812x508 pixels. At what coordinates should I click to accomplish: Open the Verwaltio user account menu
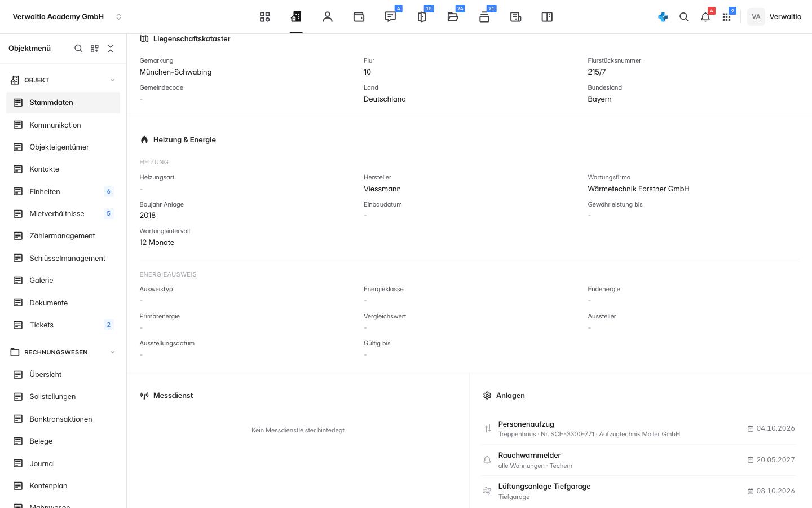[775, 17]
